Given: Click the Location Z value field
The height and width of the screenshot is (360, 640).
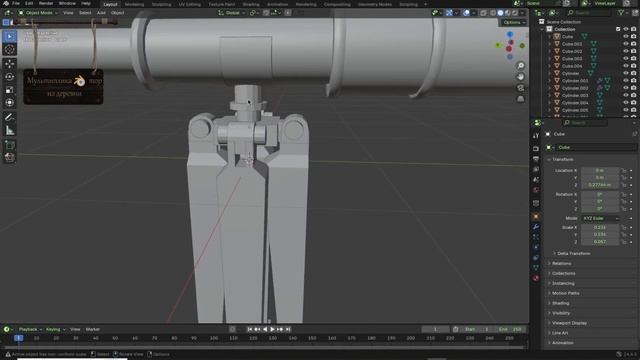Looking at the screenshot, I should 600,185.
